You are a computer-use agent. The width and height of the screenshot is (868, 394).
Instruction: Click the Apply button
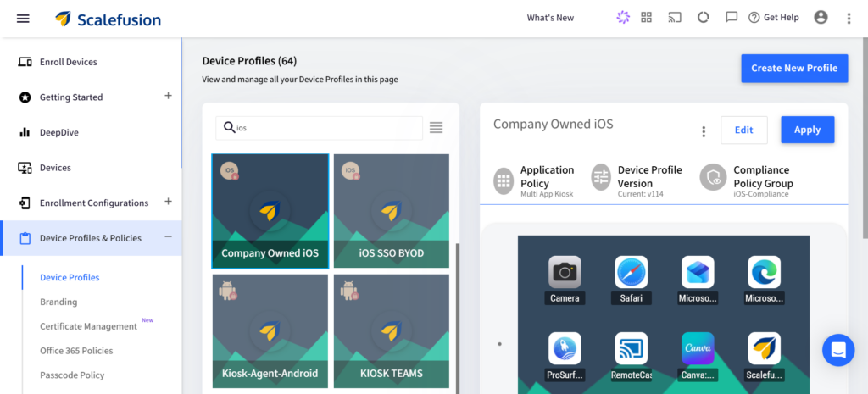[807, 130]
